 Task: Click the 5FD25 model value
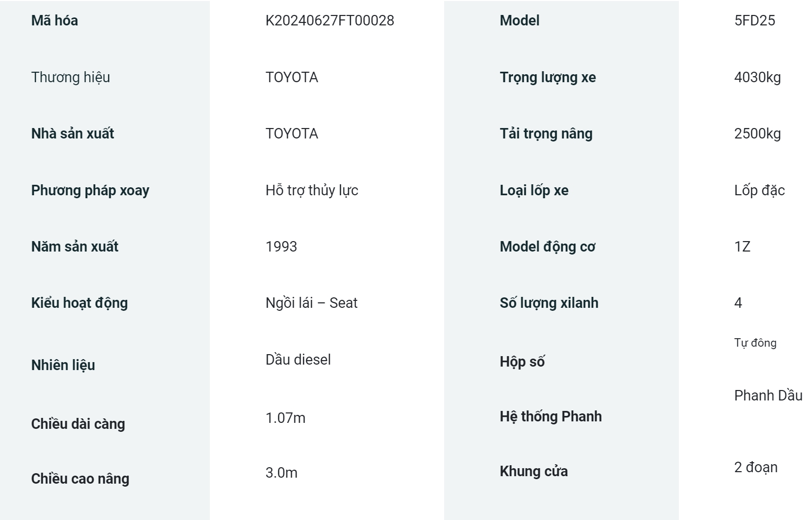(755, 20)
